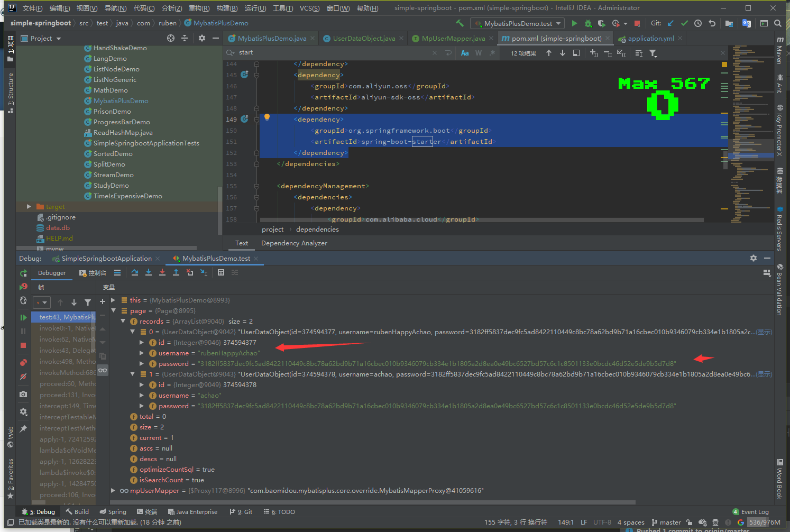Image resolution: width=790 pixels, height=532 pixels.
Task: Toggle the Words match option in search bar
Action: [479, 53]
